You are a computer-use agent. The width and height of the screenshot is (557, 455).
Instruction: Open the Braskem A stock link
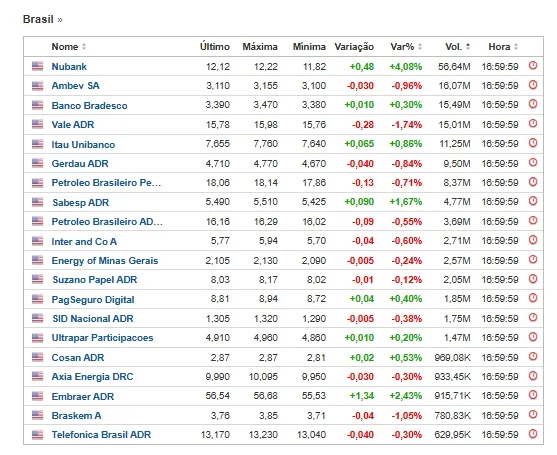(76, 416)
